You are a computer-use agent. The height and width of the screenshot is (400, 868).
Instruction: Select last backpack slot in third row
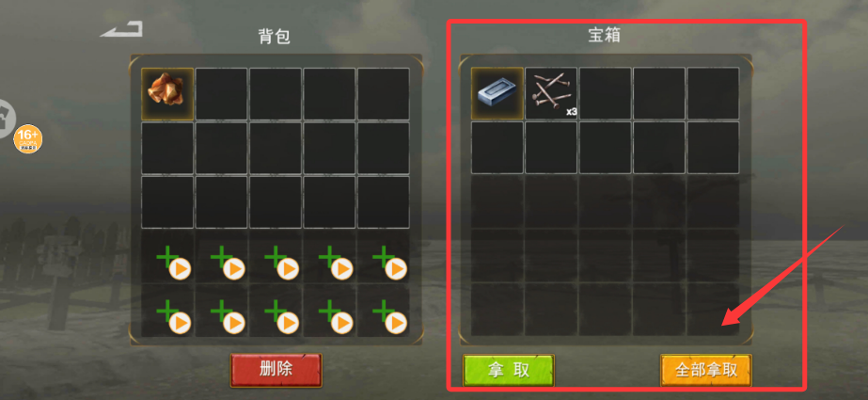(x=384, y=202)
